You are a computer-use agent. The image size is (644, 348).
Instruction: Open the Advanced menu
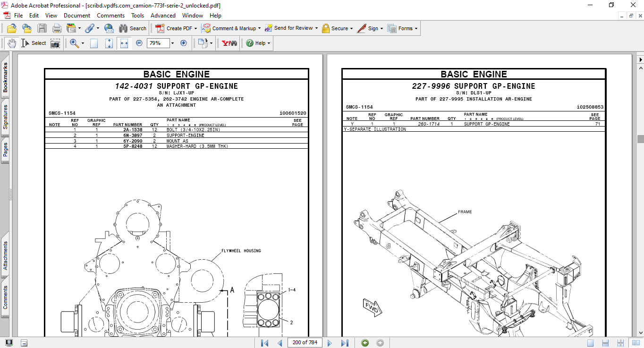point(163,16)
